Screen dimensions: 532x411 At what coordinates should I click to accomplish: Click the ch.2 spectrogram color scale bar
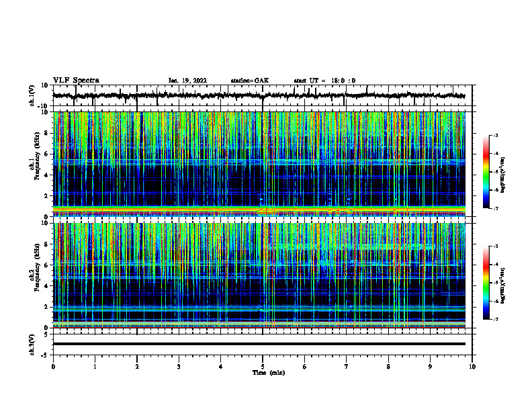coord(486,283)
